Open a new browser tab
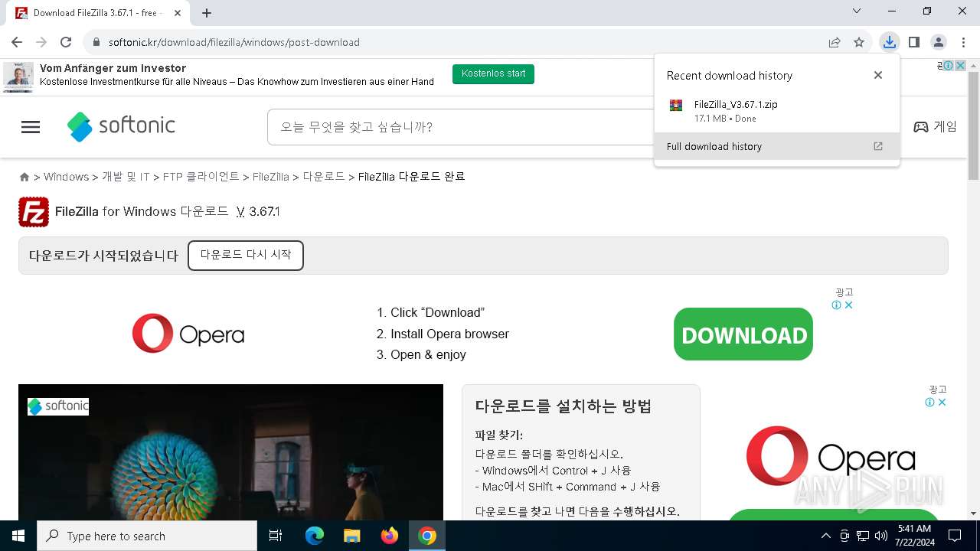Screen dimensions: 980x551 (207, 13)
